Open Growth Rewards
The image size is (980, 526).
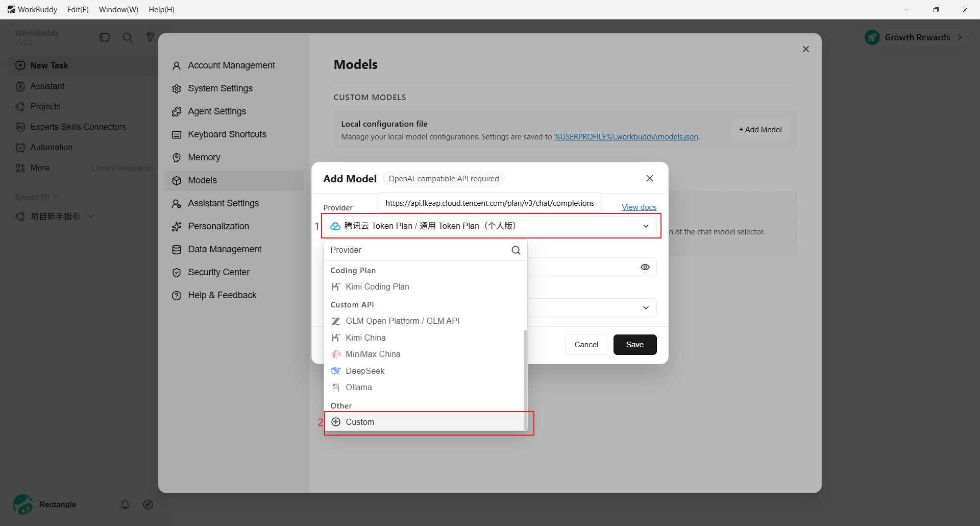[917, 37]
